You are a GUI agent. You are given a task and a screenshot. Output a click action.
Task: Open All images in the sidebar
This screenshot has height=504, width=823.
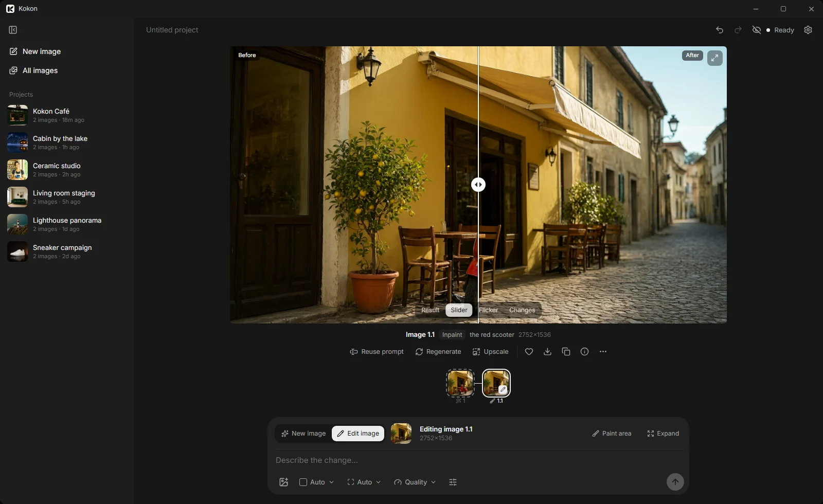pos(67,70)
